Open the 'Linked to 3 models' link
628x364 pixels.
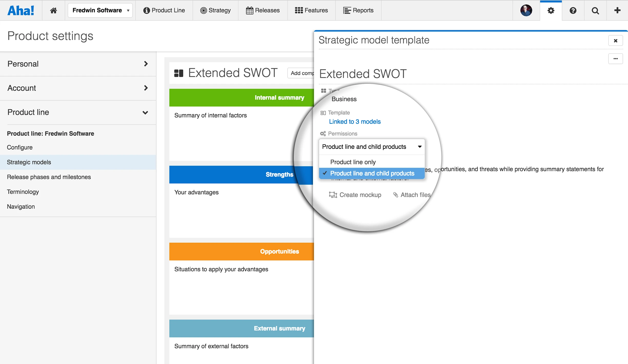354,122
